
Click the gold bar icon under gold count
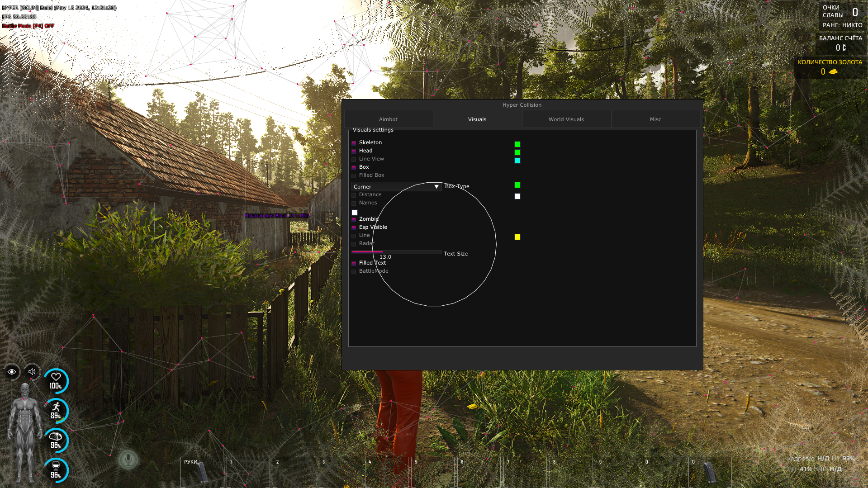[833, 72]
